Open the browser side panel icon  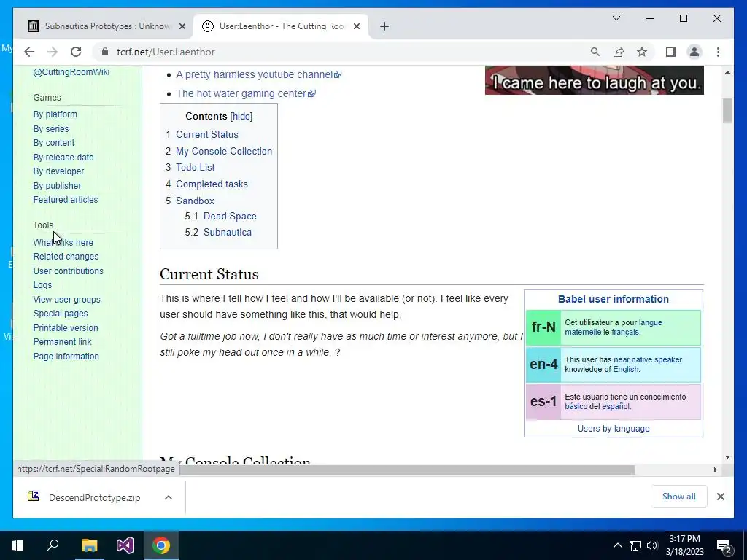pos(671,52)
